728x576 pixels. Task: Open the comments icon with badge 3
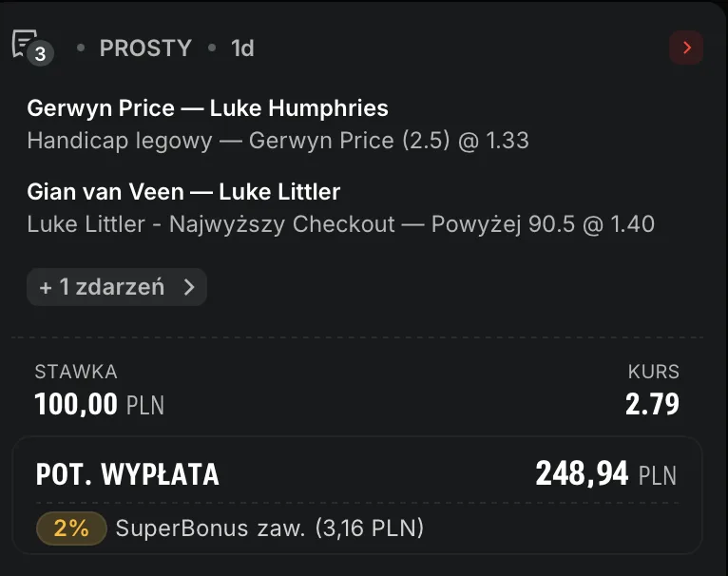(x=24, y=43)
